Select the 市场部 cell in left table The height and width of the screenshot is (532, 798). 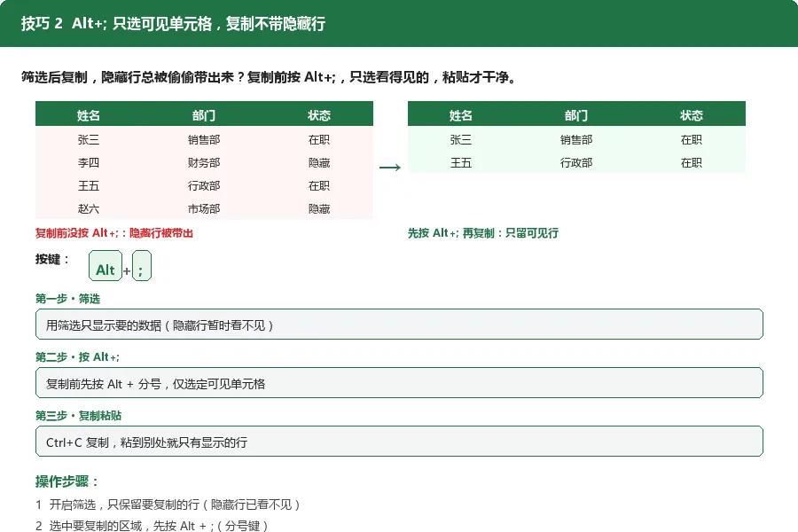tap(204, 208)
